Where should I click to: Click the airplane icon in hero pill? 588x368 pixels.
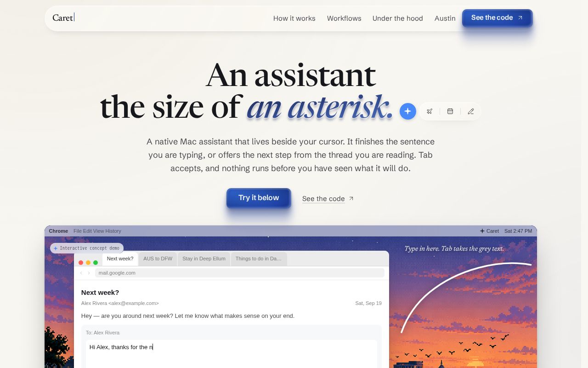(430, 111)
